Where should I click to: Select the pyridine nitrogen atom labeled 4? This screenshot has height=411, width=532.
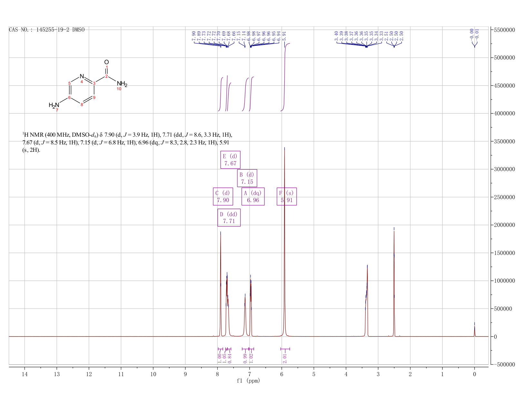pos(82,76)
